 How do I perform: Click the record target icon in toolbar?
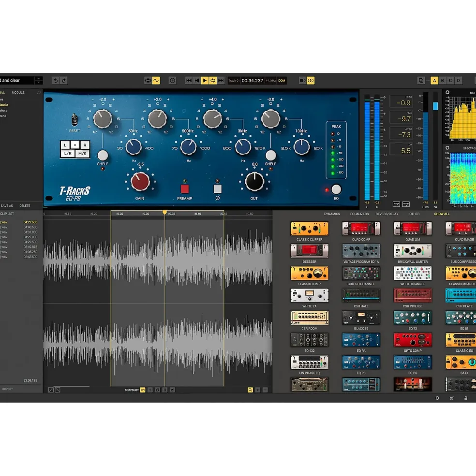[172, 80]
